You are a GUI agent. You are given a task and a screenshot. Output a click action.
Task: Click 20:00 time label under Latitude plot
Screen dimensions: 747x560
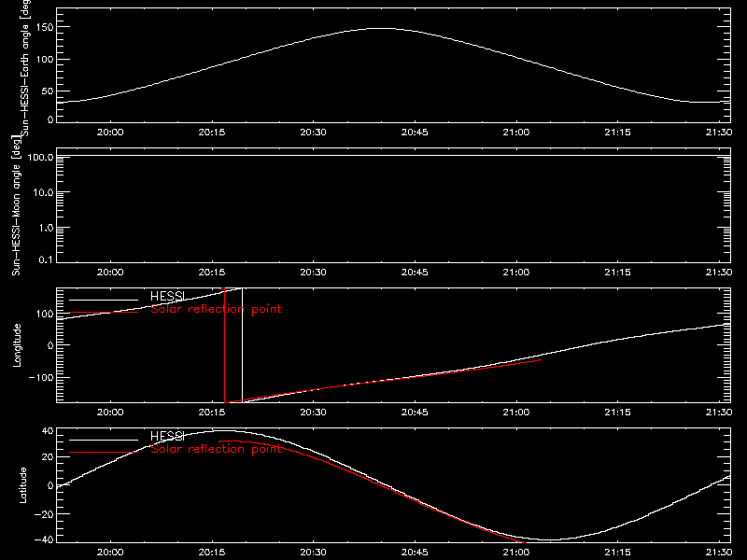[110, 552]
